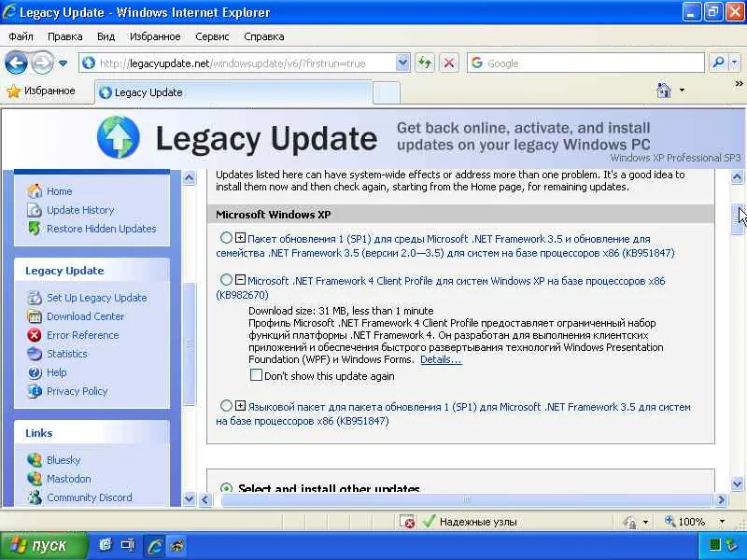Screen dimensions: 747x560
Task: Open the Справка menu
Action: (264, 36)
